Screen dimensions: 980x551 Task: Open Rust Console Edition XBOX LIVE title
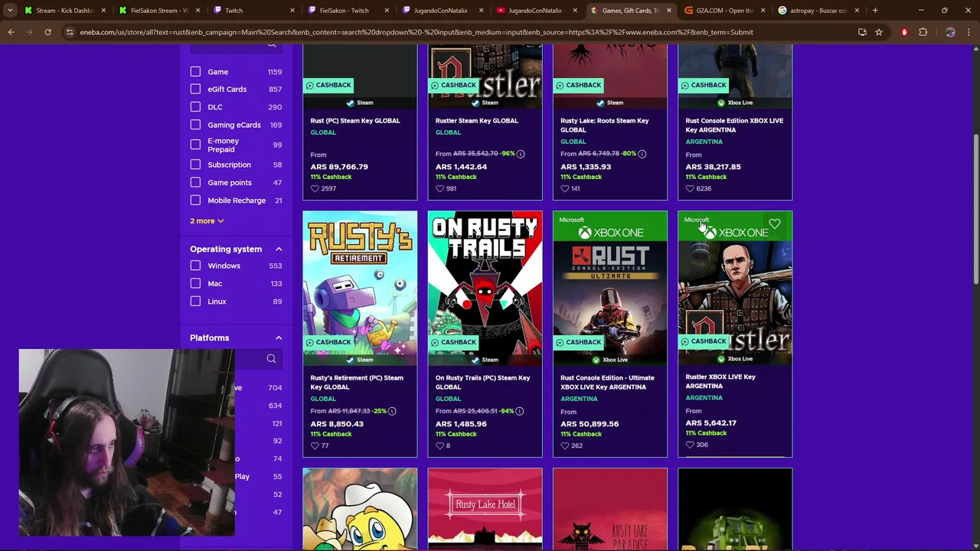click(733, 126)
